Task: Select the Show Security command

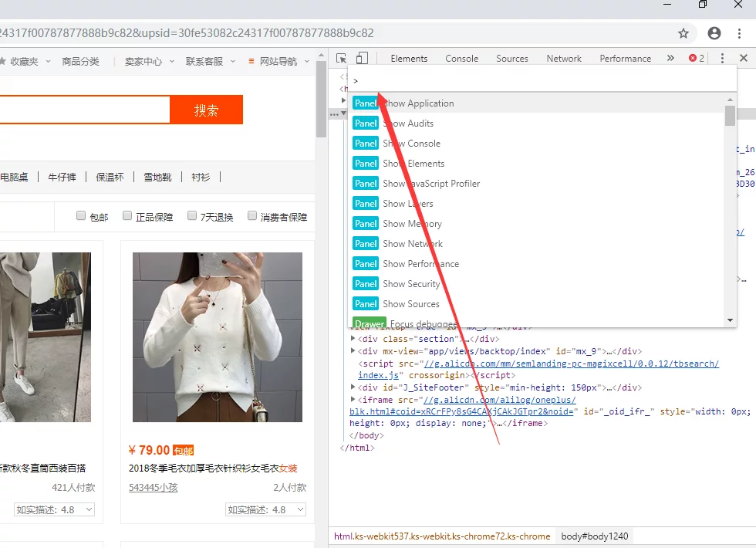Action: pyautogui.click(x=536, y=284)
